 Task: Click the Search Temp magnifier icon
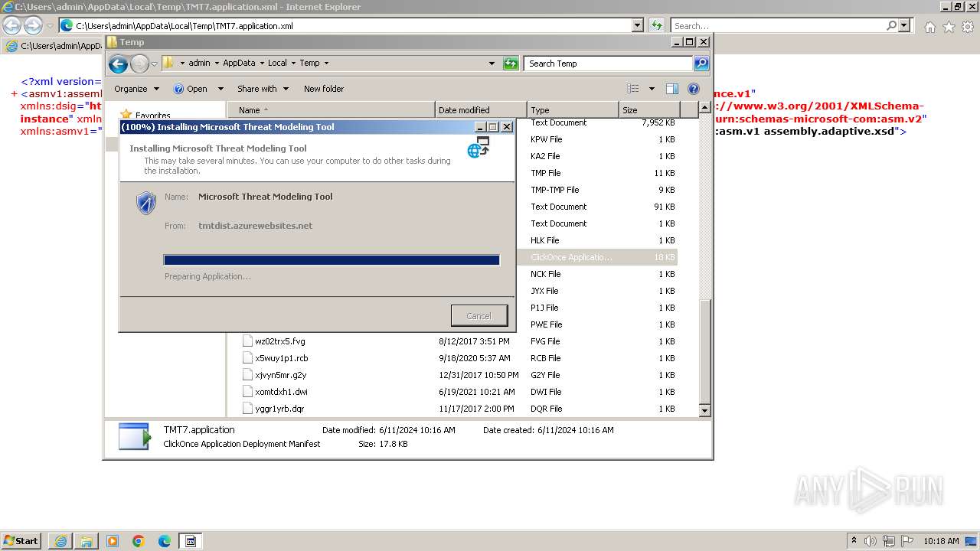pyautogui.click(x=701, y=64)
